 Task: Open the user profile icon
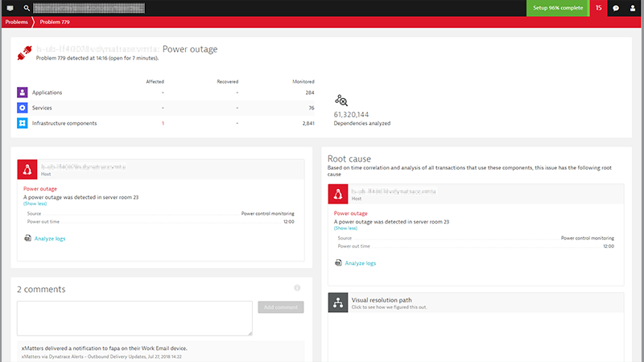tap(633, 8)
